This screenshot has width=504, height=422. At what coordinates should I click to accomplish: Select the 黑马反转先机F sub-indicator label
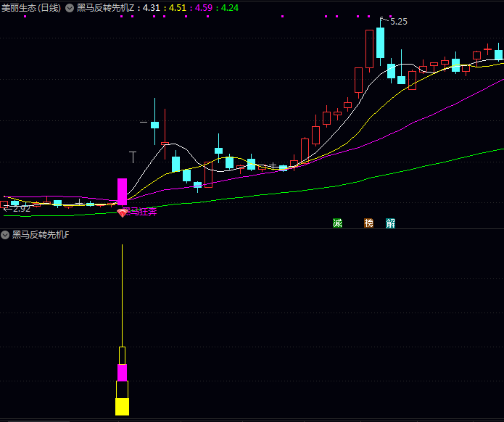click(41, 235)
